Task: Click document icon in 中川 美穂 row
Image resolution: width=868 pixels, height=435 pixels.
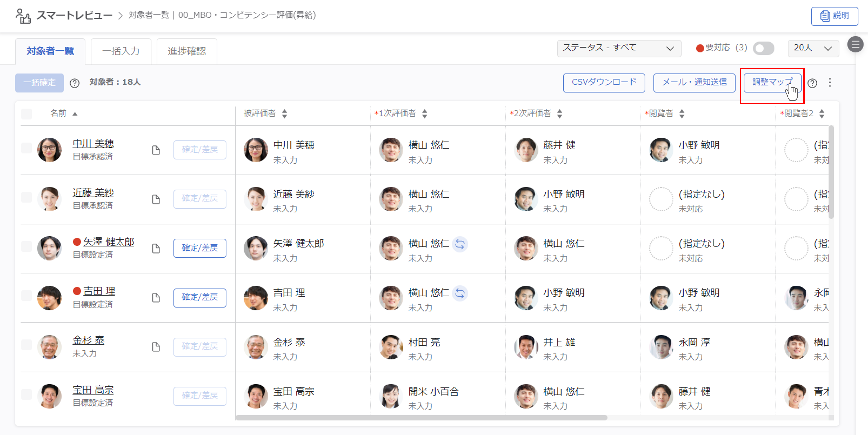Action: tap(156, 150)
